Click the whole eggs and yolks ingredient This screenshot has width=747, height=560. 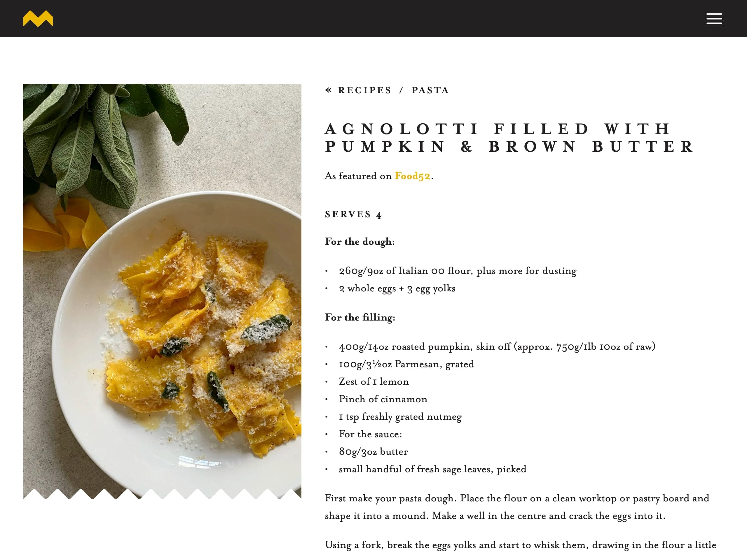point(397,288)
